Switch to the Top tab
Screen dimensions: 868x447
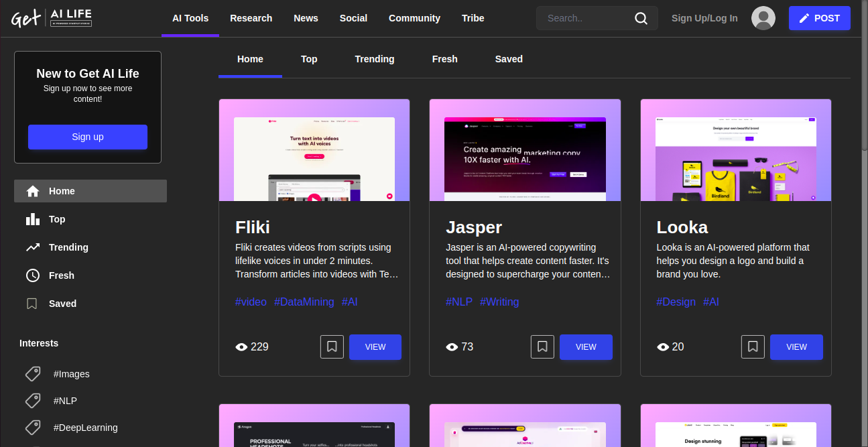(309, 59)
